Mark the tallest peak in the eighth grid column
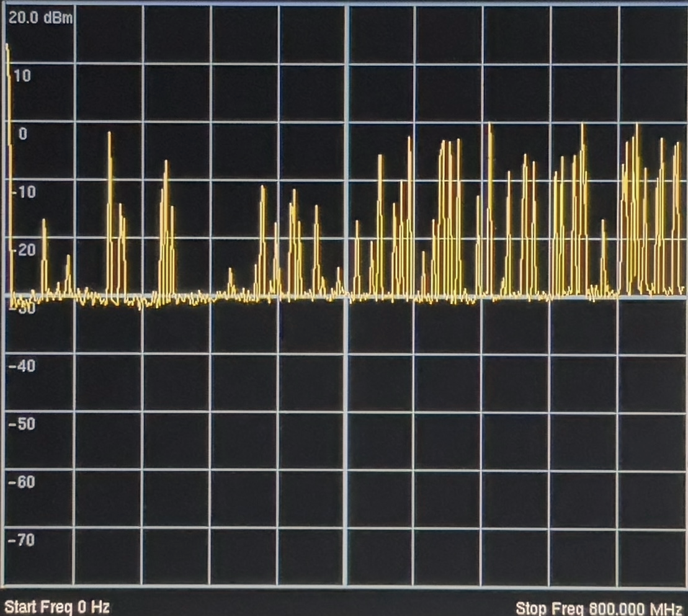Viewport: 688px width, 616px height. click(x=489, y=125)
